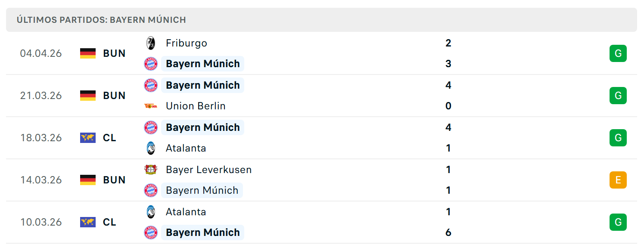
Task: Click the Friburgo club crest icon
Action: tap(151, 43)
